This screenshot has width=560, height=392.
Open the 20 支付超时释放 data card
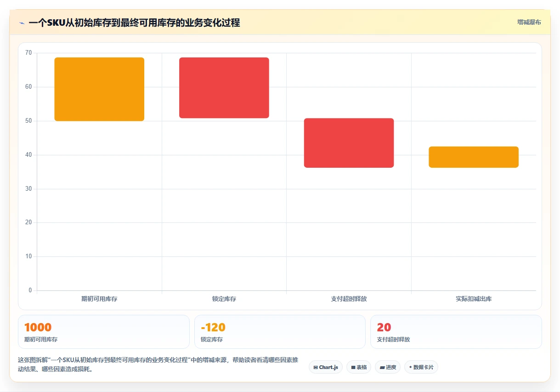coord(456,332)
